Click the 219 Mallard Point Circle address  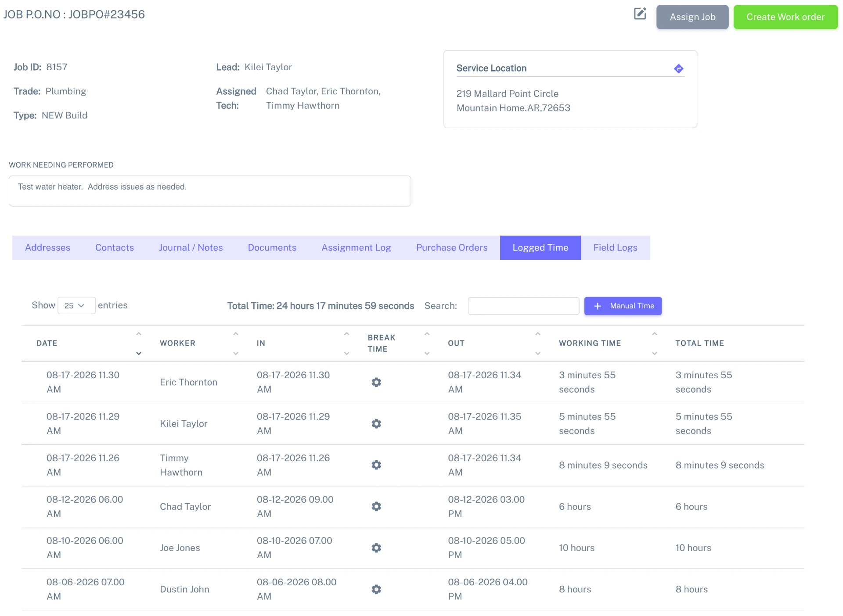click(507, 93)
